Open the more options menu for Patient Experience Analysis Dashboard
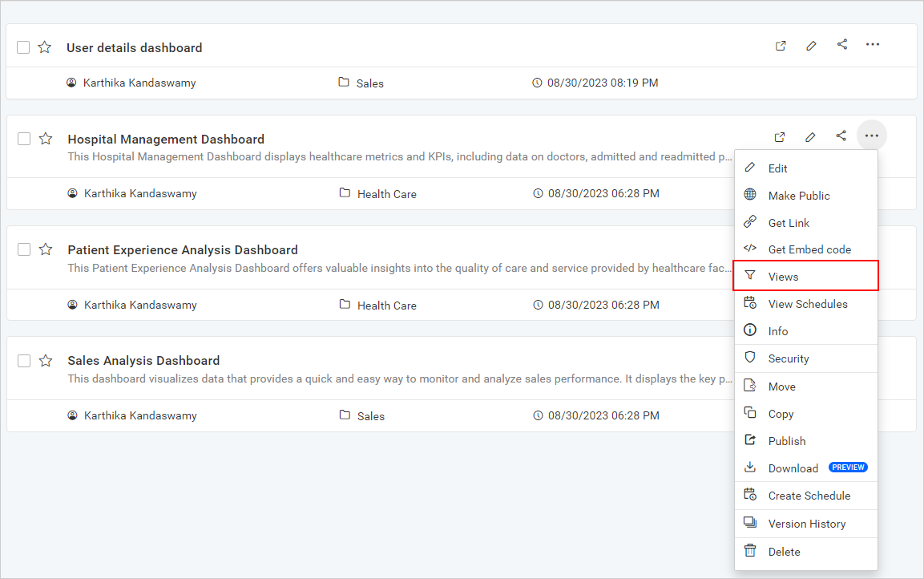 click(871, 249)
